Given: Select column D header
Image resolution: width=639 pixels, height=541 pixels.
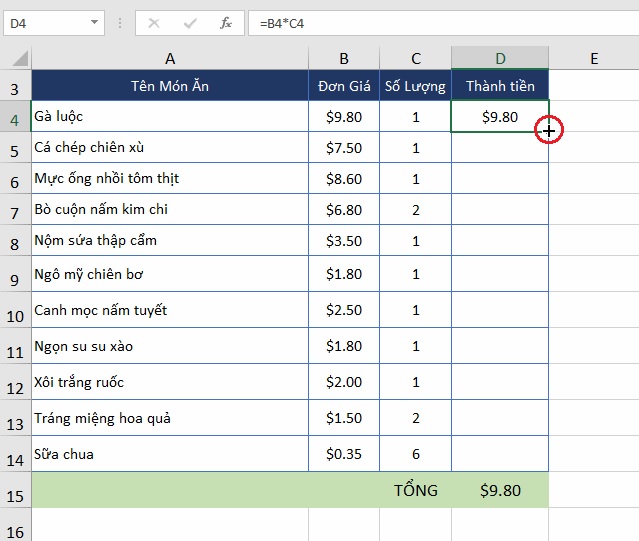Looking at the screenshot, I should click(x=500, y=58).
